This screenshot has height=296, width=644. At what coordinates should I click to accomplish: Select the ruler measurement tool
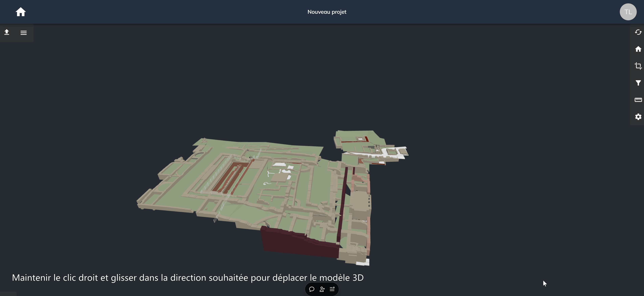pyautogui.click(x=638, y=100)
